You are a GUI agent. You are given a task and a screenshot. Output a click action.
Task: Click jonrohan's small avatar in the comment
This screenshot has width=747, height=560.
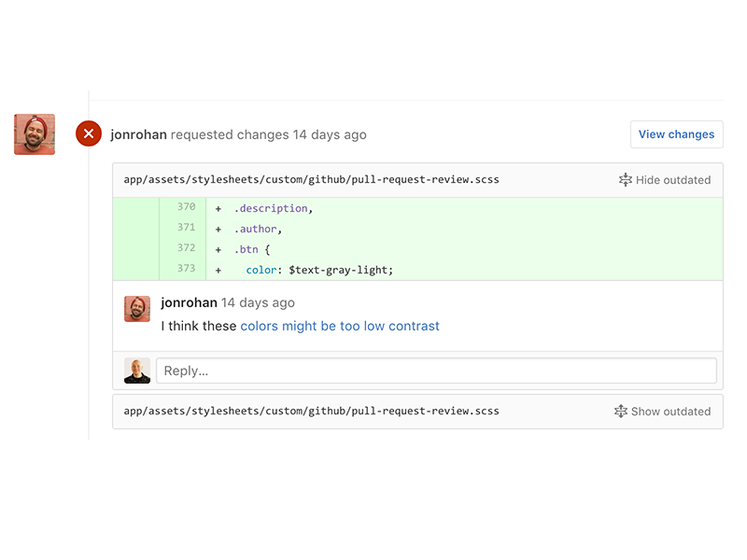coord(137,309)
